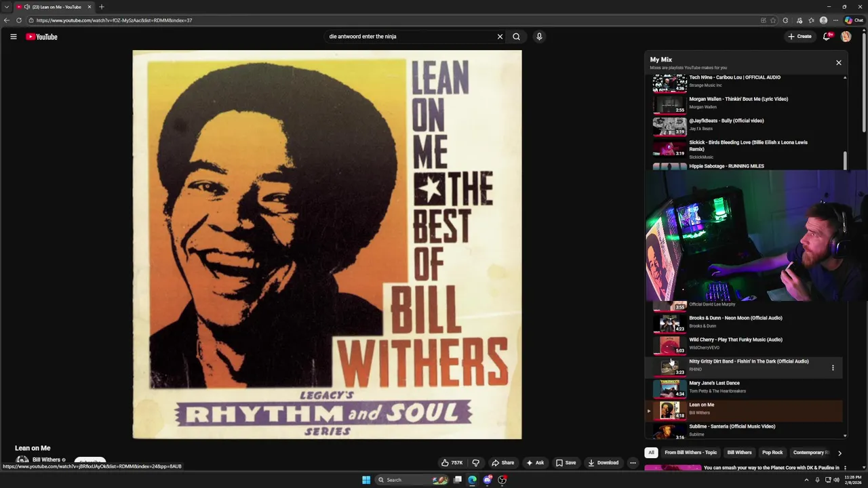The image size is (868, 488).
Task: Open a new browser tab
Action: pyautogui.click(x=102, y=7)
